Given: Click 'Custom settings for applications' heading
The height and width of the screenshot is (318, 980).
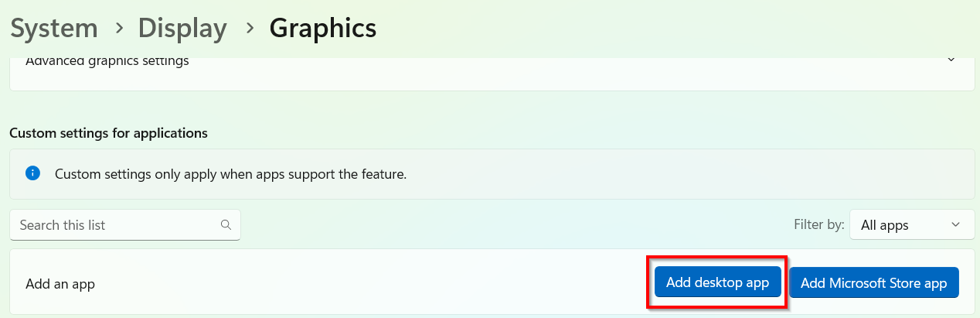Looking at the screenshot, I should (x=108, y=133).
